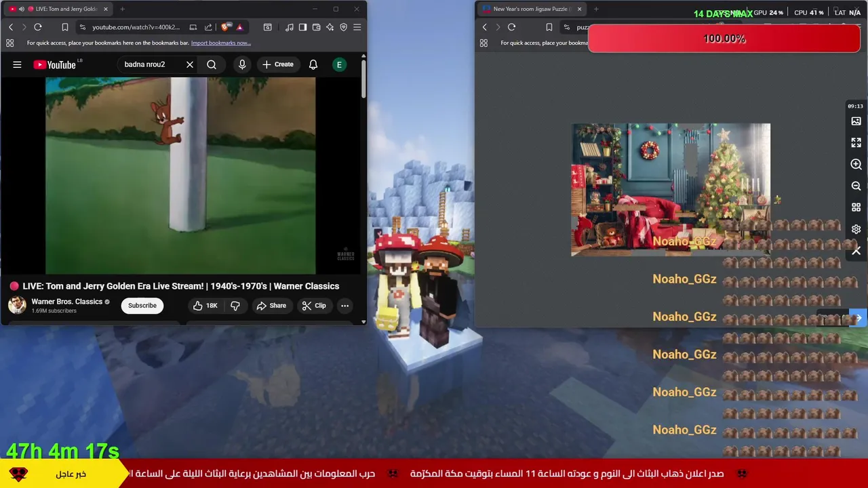Bookmark the jigsaw puzzle page
Viewport: 868px width, 488px height.
pyautogui.click(x=549, y=27)
